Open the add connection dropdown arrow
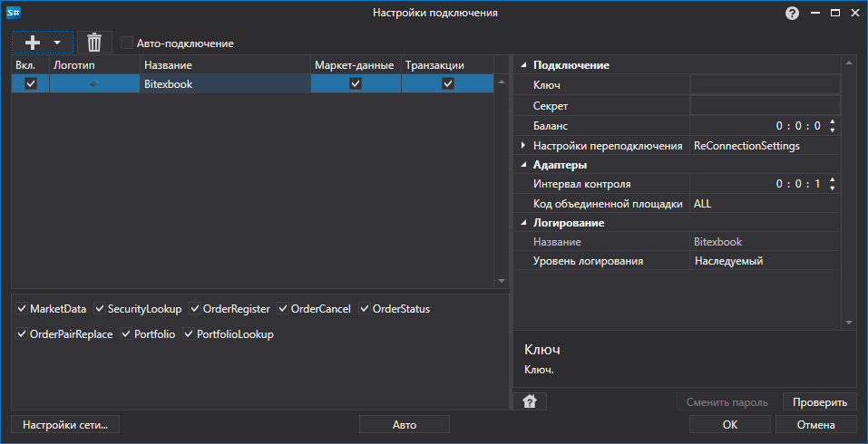 pyautogui.click(x=56, y=43)
